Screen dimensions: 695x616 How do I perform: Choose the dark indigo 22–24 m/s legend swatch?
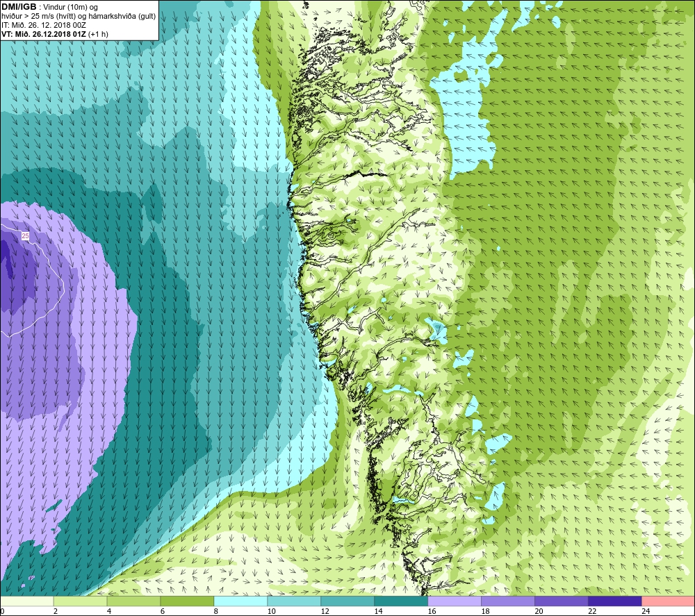click(614, 601)
